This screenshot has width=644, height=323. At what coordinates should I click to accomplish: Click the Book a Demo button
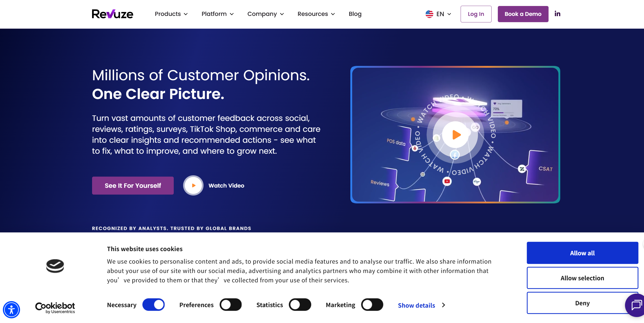(x=523, y=14)
